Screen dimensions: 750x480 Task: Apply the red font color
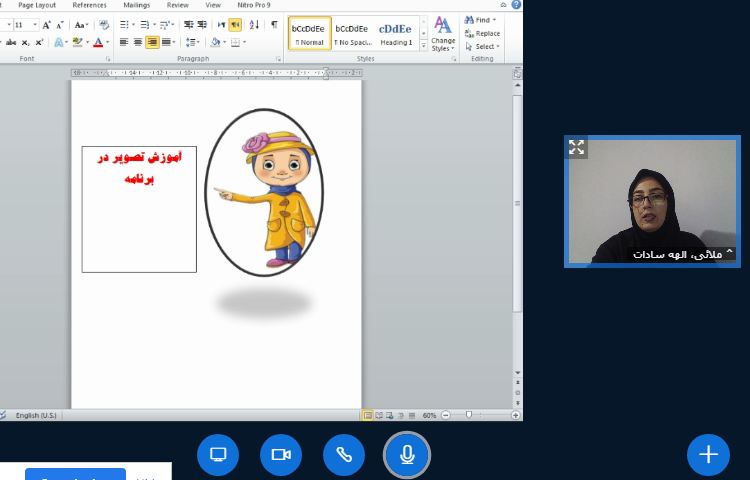(x=98, y=43)
